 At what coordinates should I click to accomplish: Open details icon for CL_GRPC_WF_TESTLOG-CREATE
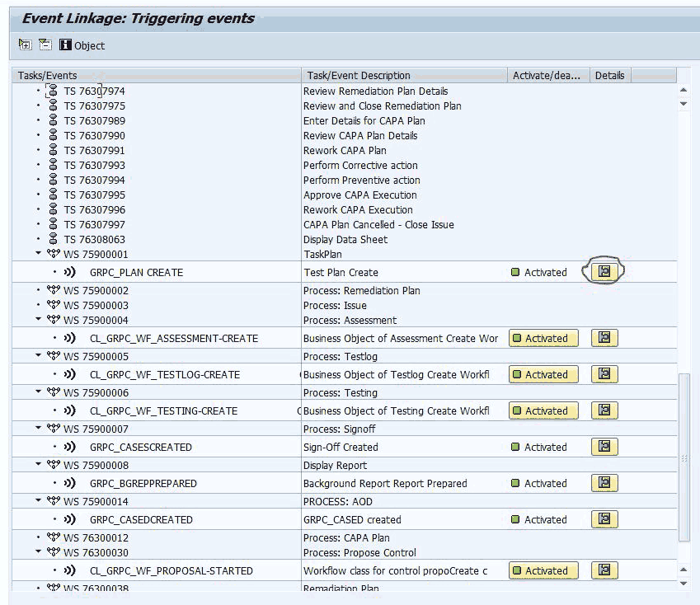[x=604, y=374]
